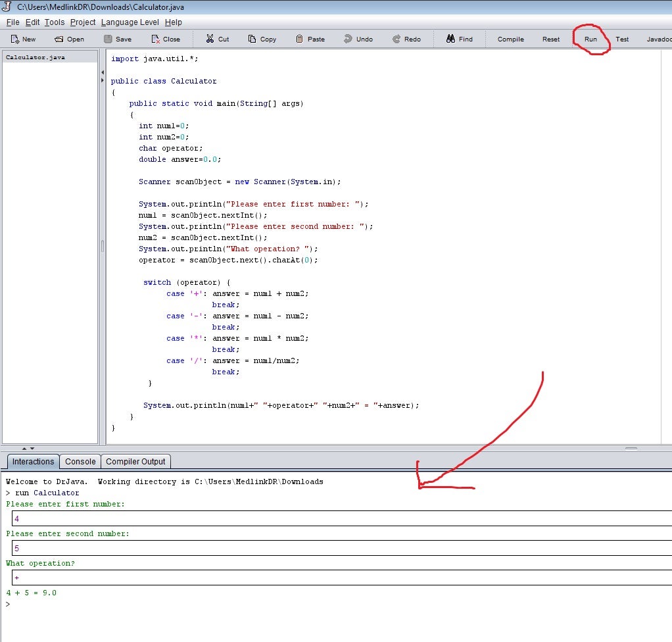Viewport: 672px width, 642px height.
Task: Click the 'switch (operator) {' line
Action: 187,282
